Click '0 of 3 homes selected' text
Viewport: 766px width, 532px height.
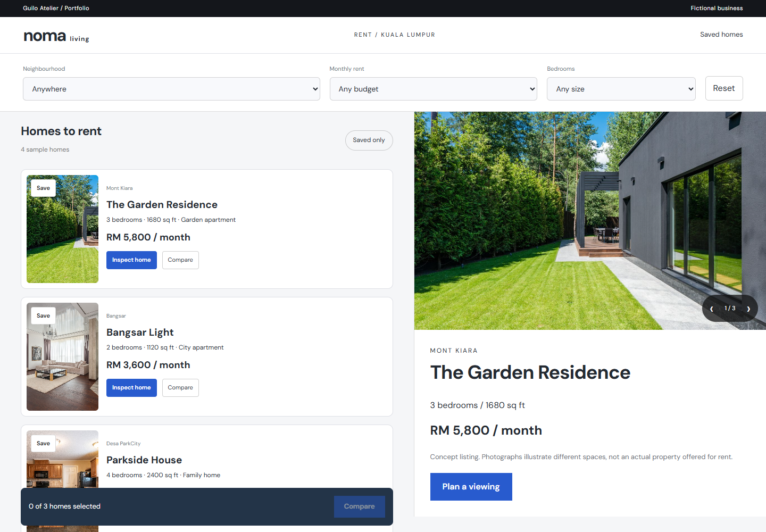pyautogui.click(x=64, y=506)
